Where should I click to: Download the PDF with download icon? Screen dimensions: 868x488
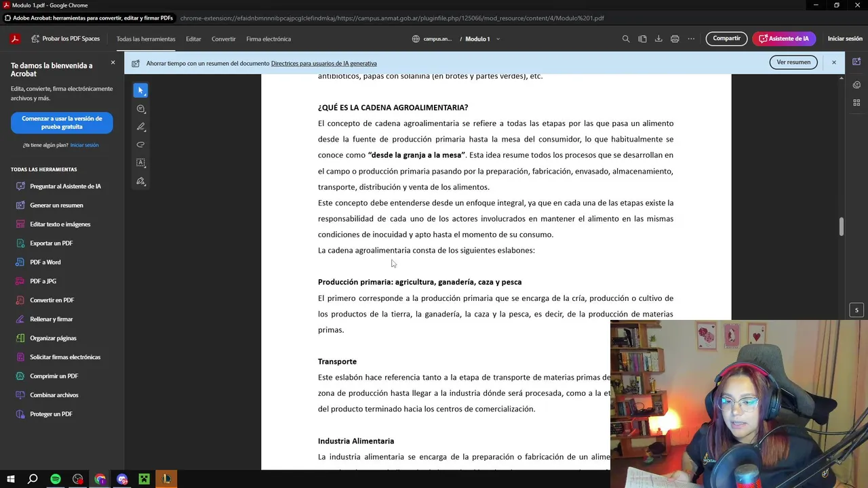[658, 39]
